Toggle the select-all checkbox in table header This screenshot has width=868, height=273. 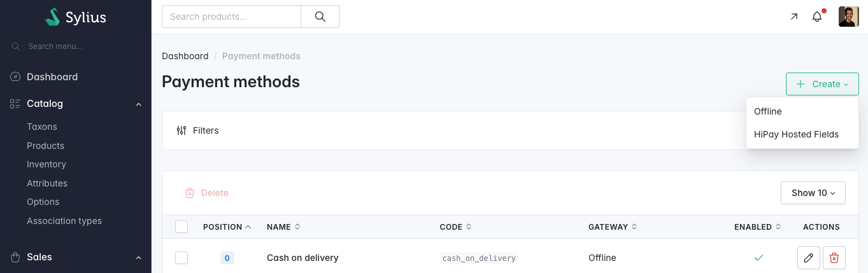[x=181, y=227]
